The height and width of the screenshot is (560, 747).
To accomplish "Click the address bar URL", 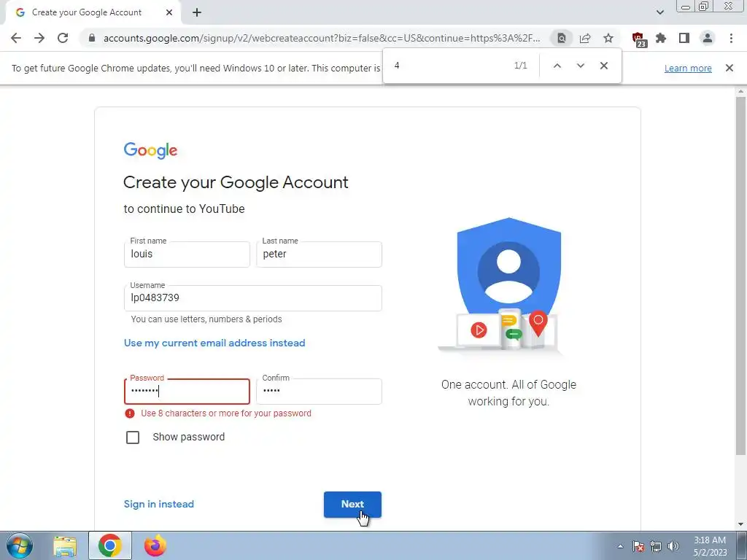I will pos(322,38).
